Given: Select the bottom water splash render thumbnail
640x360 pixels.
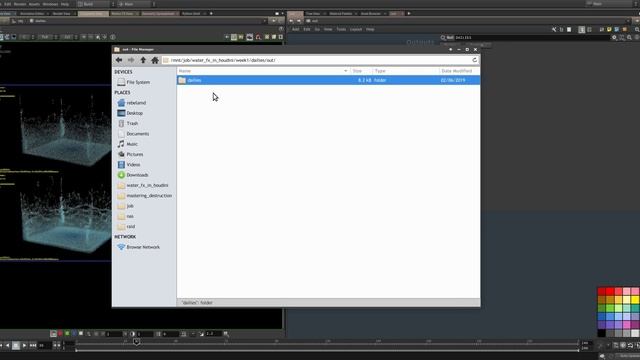Looking at the screenshot, I should (x=57, y=216).
